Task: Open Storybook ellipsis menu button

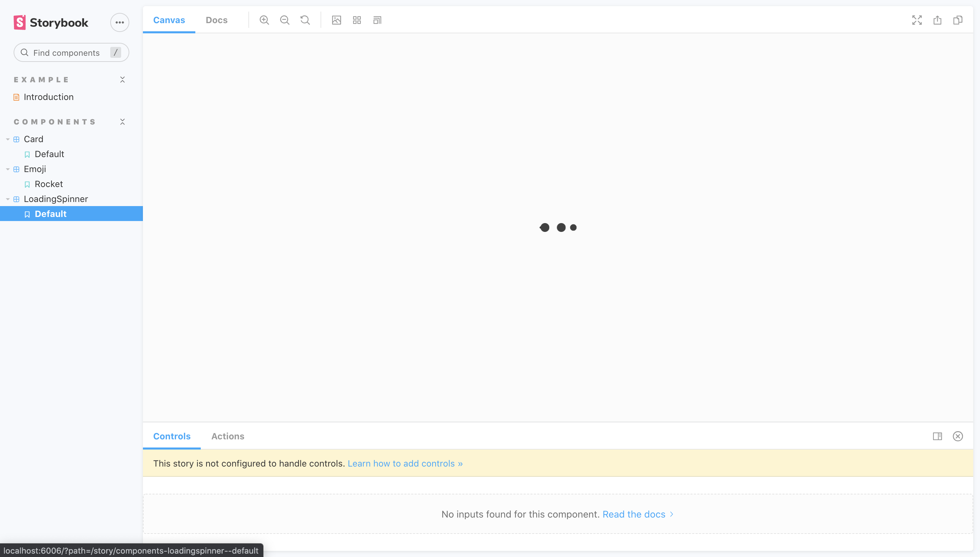Action: 119,22
